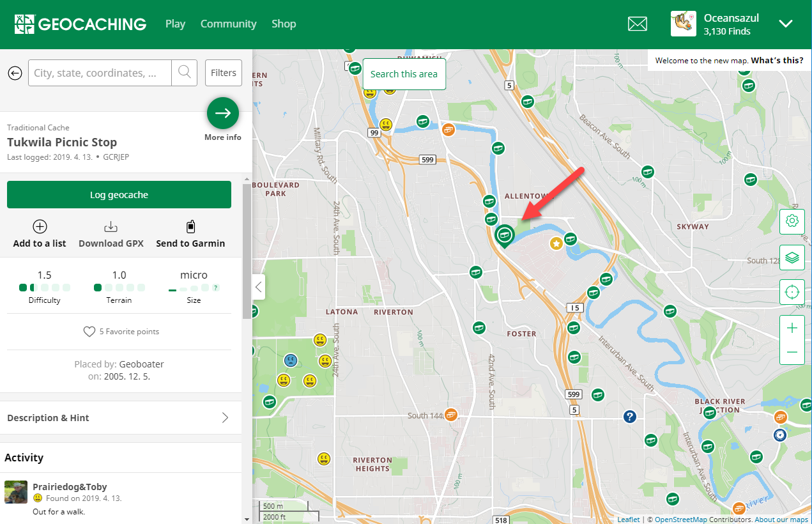Zoom out the map with minus

coord(792,353)
